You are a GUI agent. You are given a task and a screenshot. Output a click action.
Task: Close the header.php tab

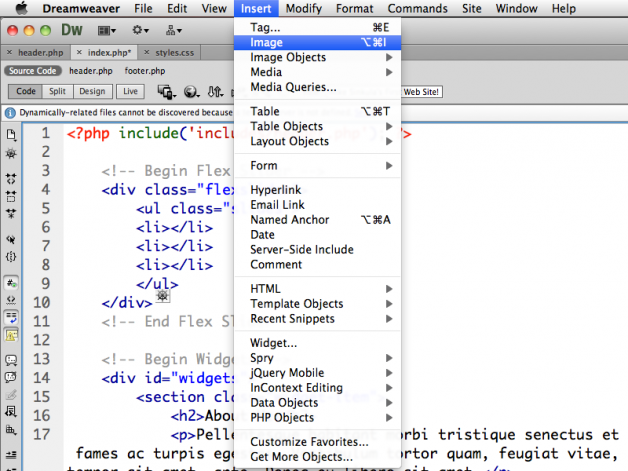(x=9, y=52)
